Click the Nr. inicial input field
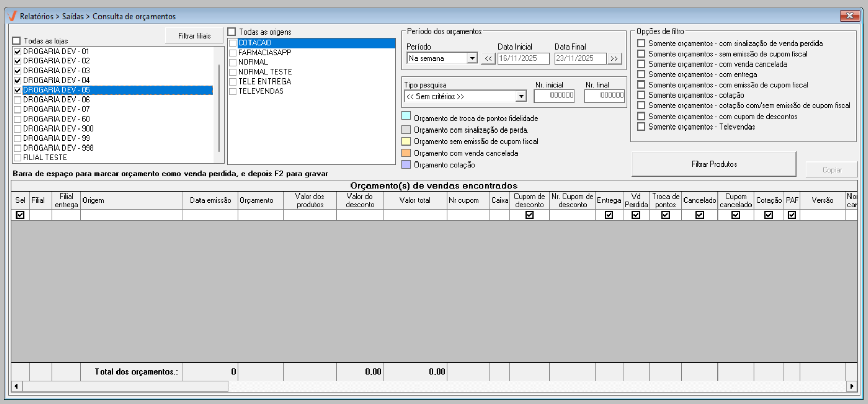Viewport: 868px width, 404px height. coord(554,95)
